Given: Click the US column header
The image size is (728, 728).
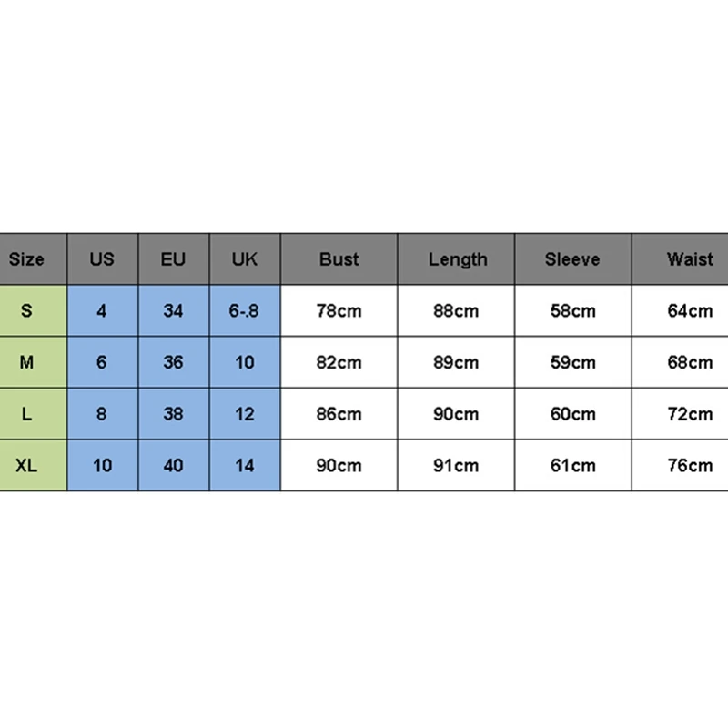Looking at the screenshot, I should point(102,259).
